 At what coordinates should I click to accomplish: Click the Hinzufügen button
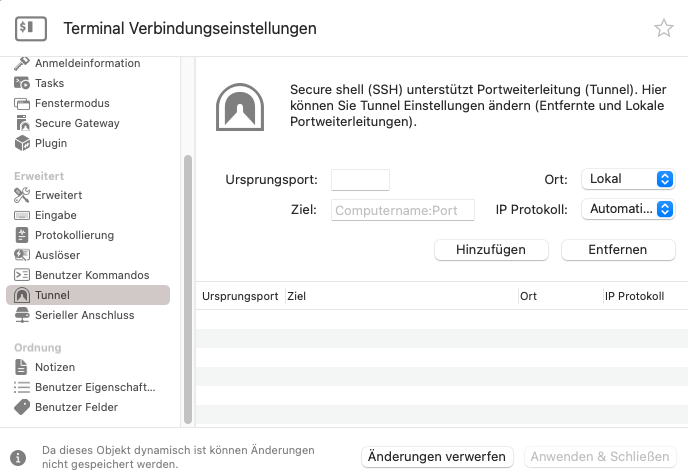pos(491,249)
